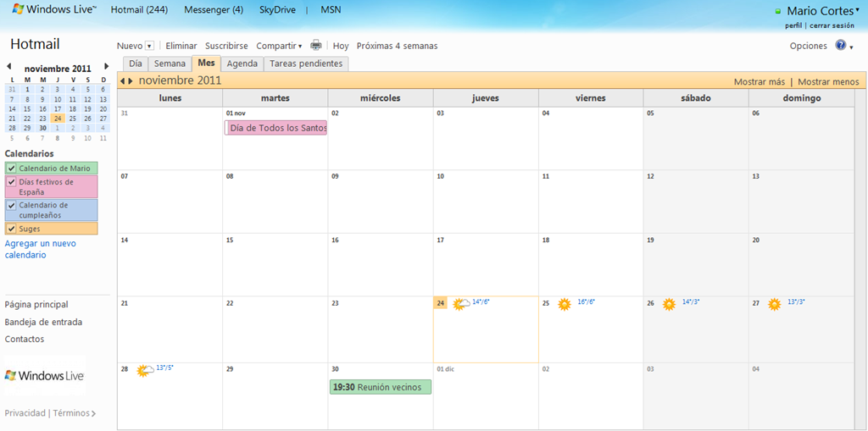Select day 15 in mini calendar
This screenshot has width=868, height=431.
(x=27, y=109)
